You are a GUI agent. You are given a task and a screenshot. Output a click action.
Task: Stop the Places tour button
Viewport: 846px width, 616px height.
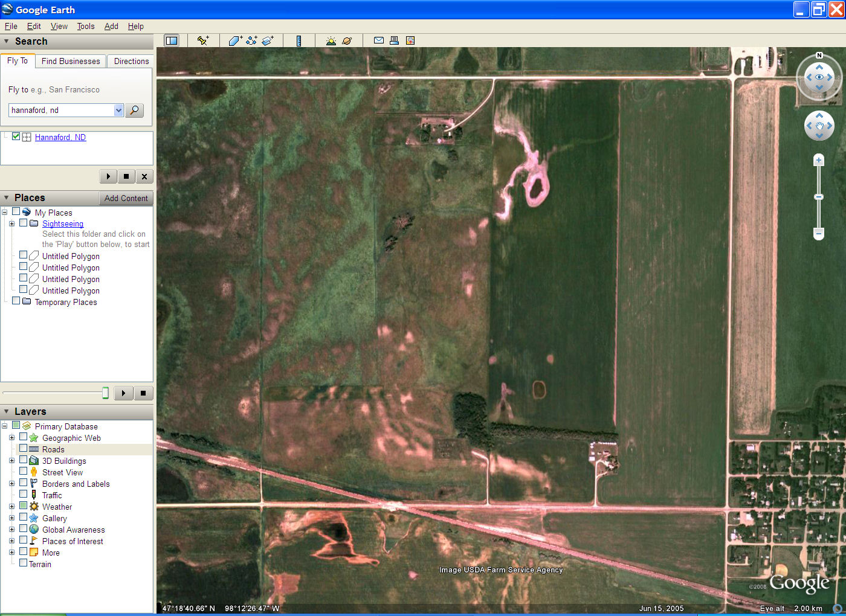click(143, 393)
